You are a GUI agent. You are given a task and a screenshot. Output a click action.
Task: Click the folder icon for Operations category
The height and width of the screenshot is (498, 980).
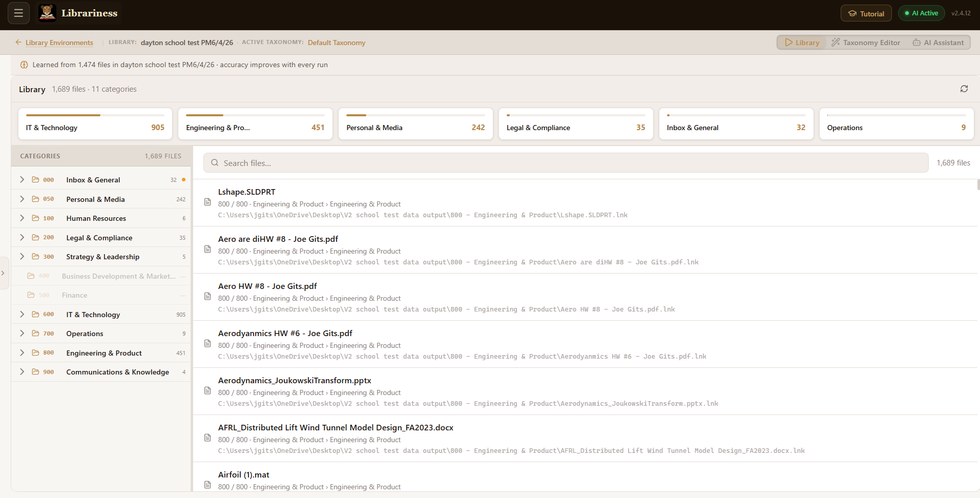35,334
